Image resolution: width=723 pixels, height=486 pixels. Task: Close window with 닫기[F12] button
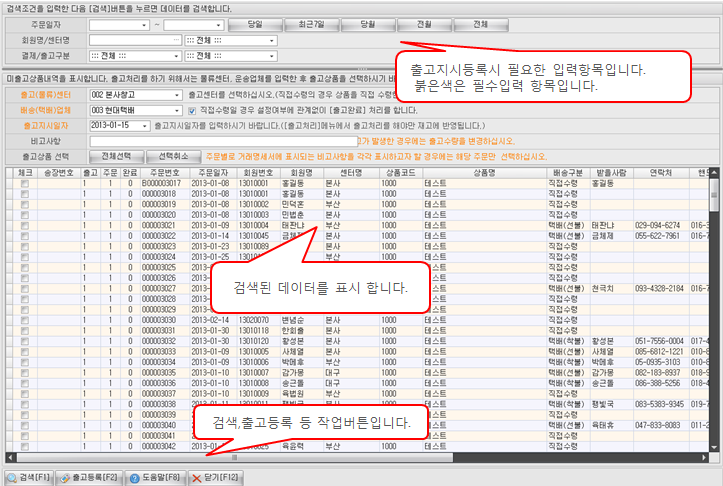pyautogui.click(x=215, y=478)
